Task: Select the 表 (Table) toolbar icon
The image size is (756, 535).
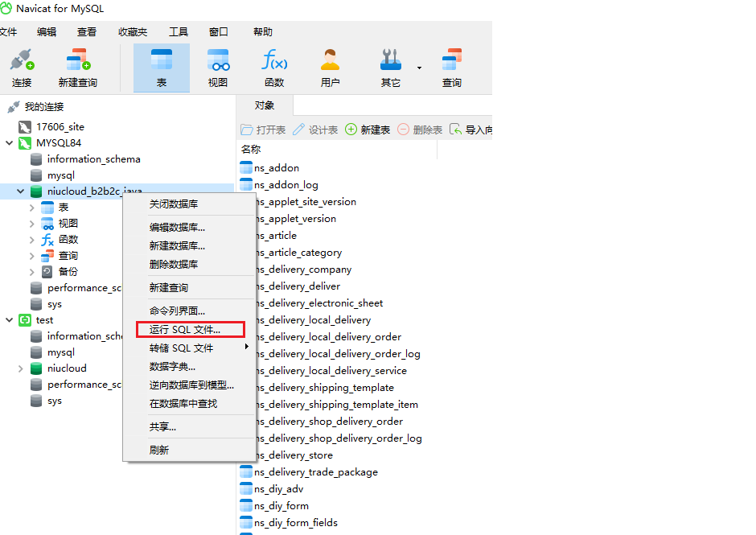Action: pyautogui.click(x=162, y=68)
